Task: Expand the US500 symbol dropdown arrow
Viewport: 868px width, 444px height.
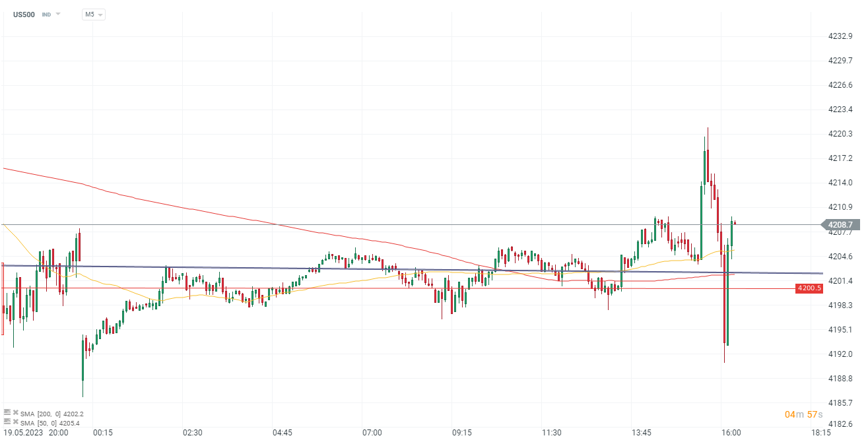Action: 58,14
